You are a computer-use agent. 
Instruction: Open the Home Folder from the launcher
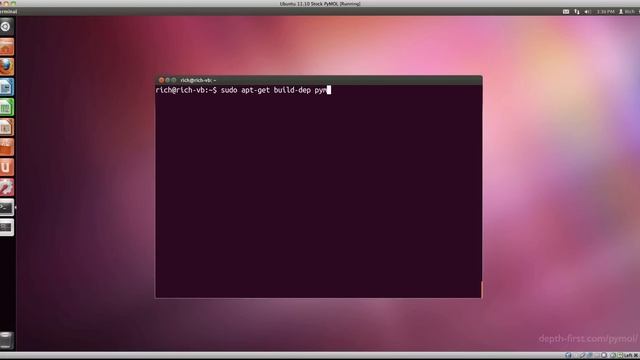click(7, 47)
